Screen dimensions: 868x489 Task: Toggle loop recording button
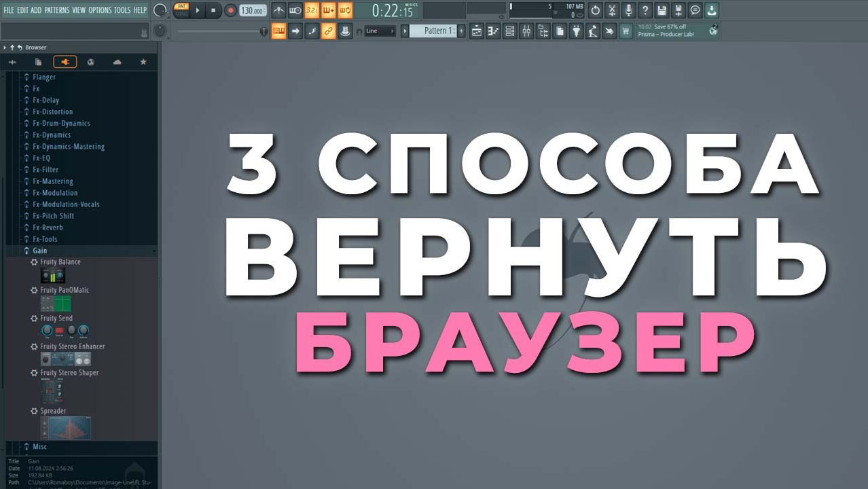pyautogui.click(x=345, y=10)
